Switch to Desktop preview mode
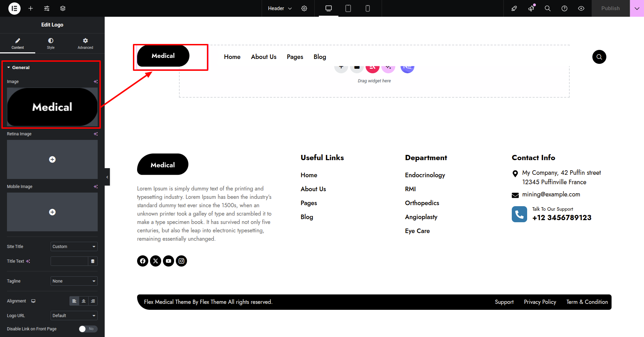The height and width of the screenshot is (337, 644). pos(329,8)
